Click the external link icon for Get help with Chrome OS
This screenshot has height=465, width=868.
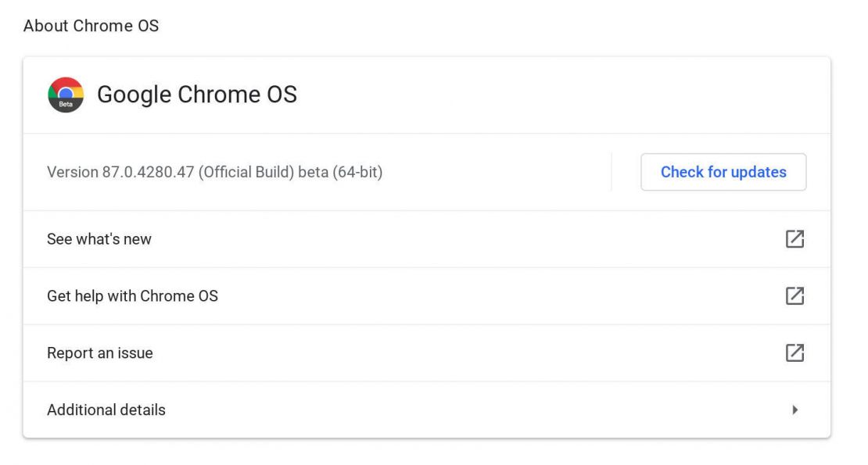(x=794, y=295)
